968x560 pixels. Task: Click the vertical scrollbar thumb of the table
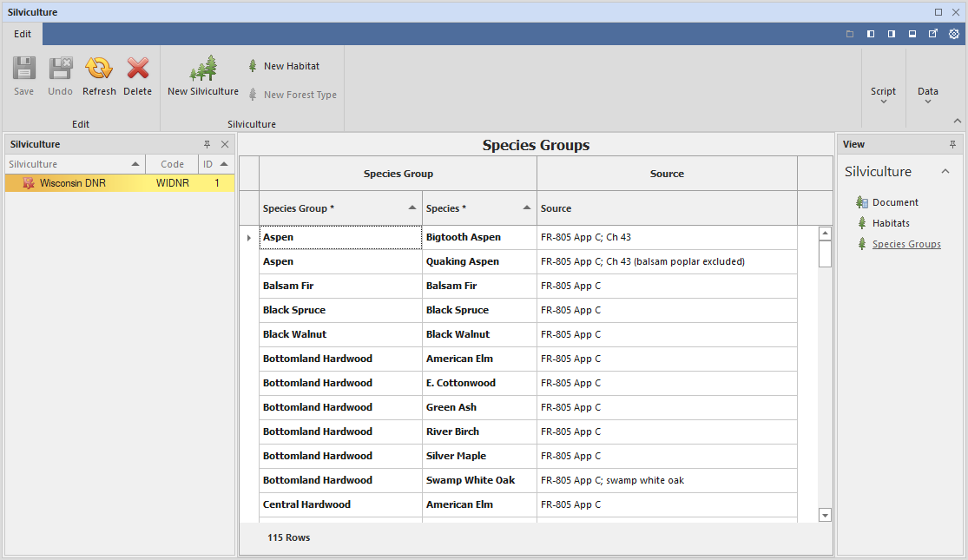pos(825,254)
